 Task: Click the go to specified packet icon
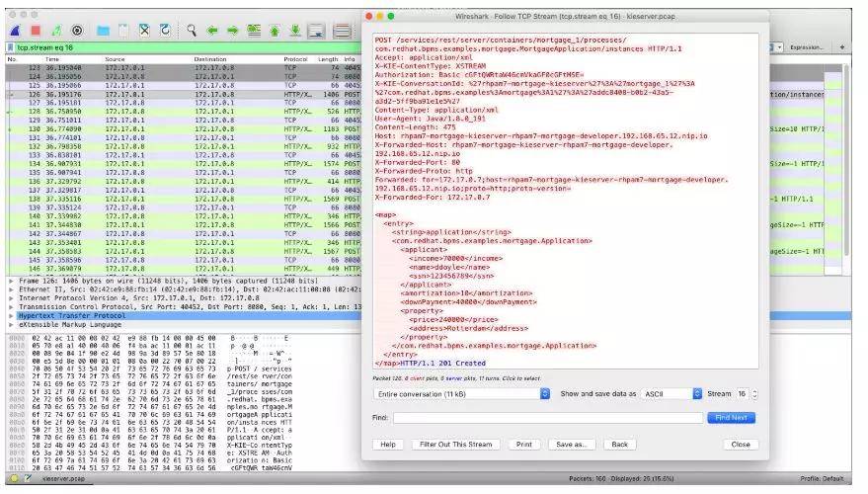tap(254, 31)
